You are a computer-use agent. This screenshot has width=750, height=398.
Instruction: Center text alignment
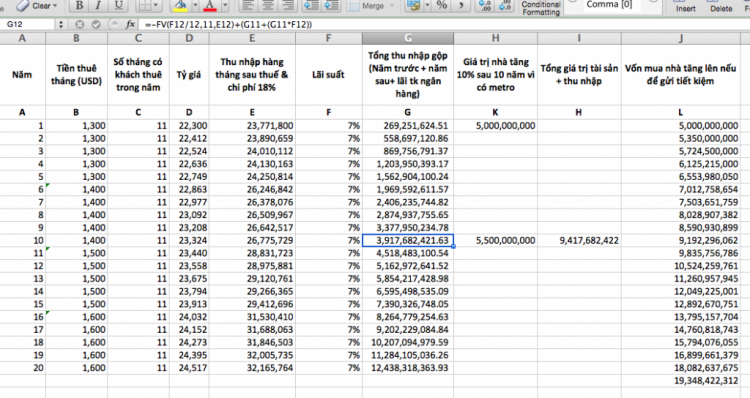coord(267,5)
